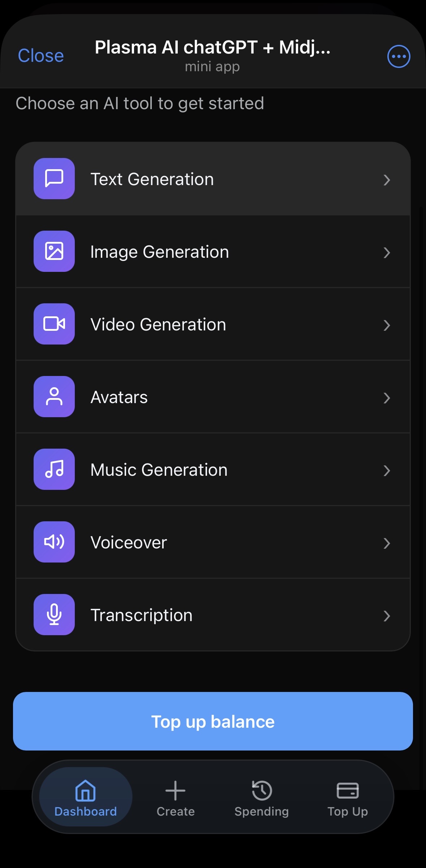Expand Text Generation via its chevron
This screenshot has width=426, height=868.
pyautogui.click(x=387, y=180)
